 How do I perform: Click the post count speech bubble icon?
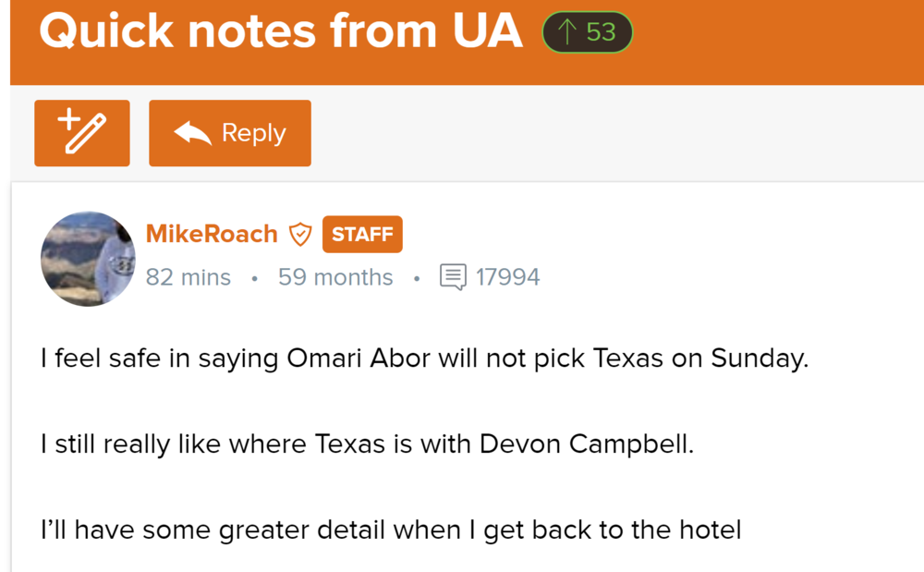coord(453,277)
